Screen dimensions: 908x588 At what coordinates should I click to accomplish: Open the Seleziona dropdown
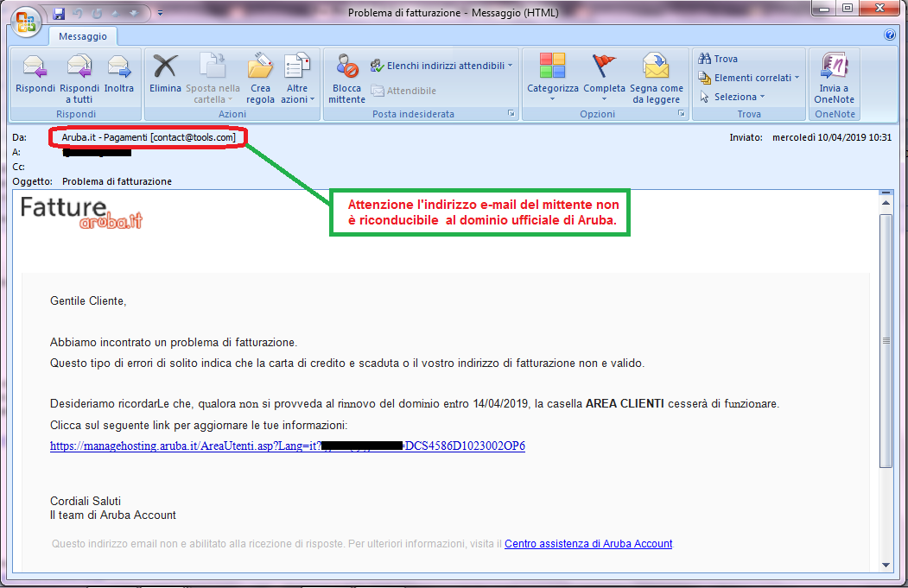[732, 97]
